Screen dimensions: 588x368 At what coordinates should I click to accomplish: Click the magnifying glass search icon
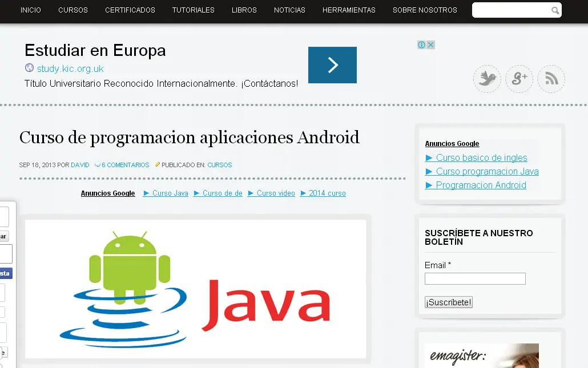555,10
